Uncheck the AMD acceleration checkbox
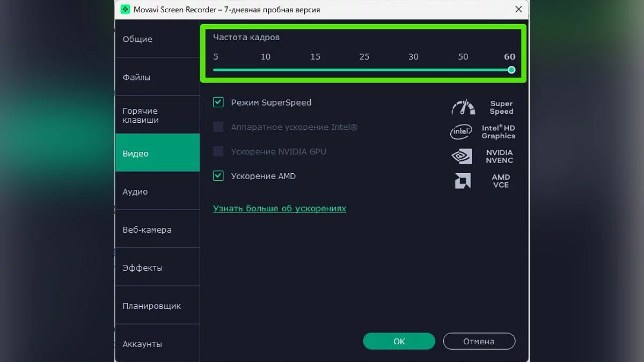 coord(218,176)
